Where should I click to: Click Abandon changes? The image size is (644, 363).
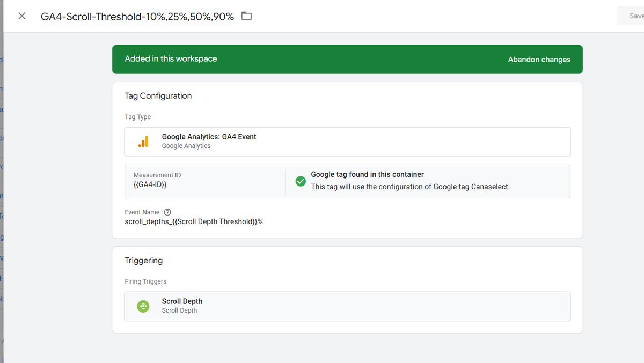pos(539,60)
